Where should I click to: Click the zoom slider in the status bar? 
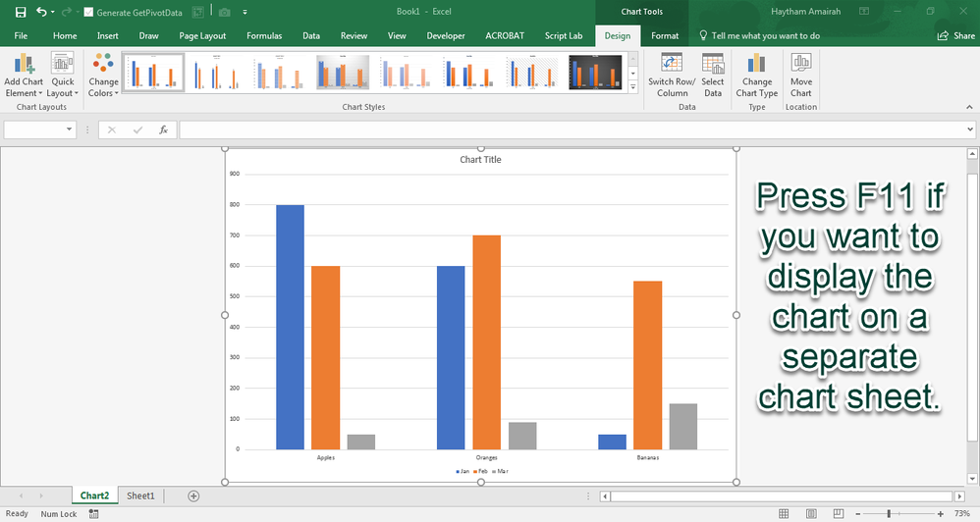(x=889, y=513)
